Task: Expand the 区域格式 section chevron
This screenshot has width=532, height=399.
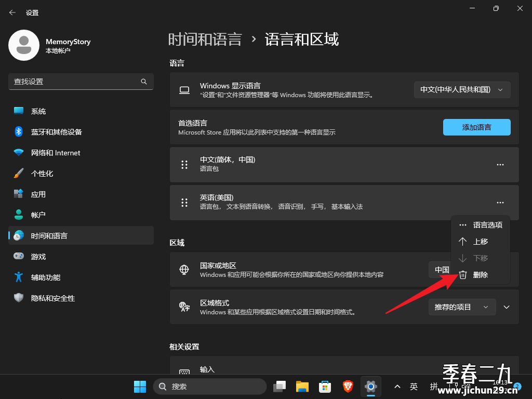Action: pyautogui.click(x=507, y=307)
